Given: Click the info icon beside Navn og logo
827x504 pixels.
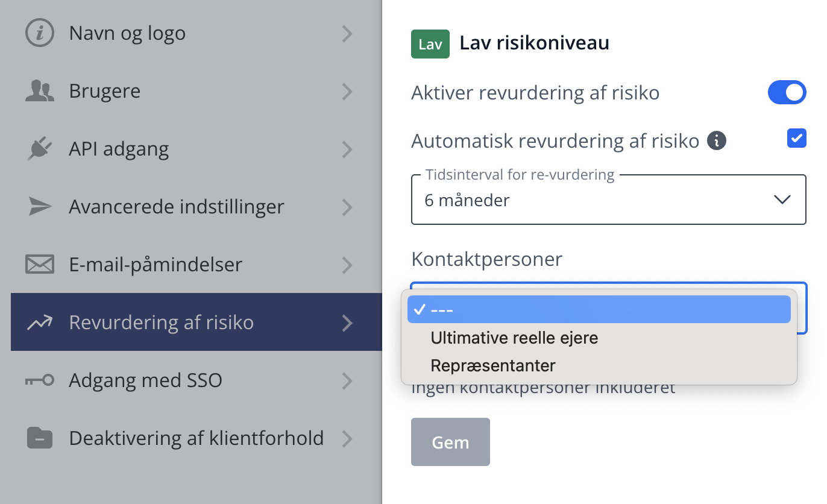Looking at the screenshot, I should point(40,33).
